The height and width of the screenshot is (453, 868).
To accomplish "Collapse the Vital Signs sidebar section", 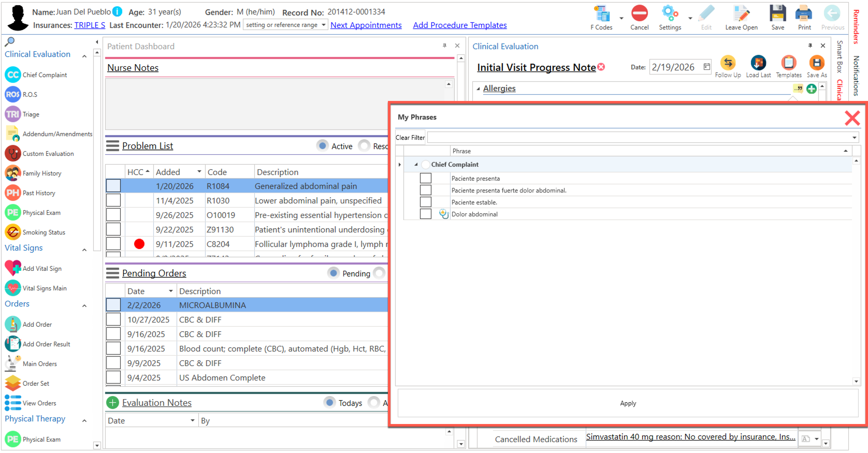I will [x=84, y=250].
